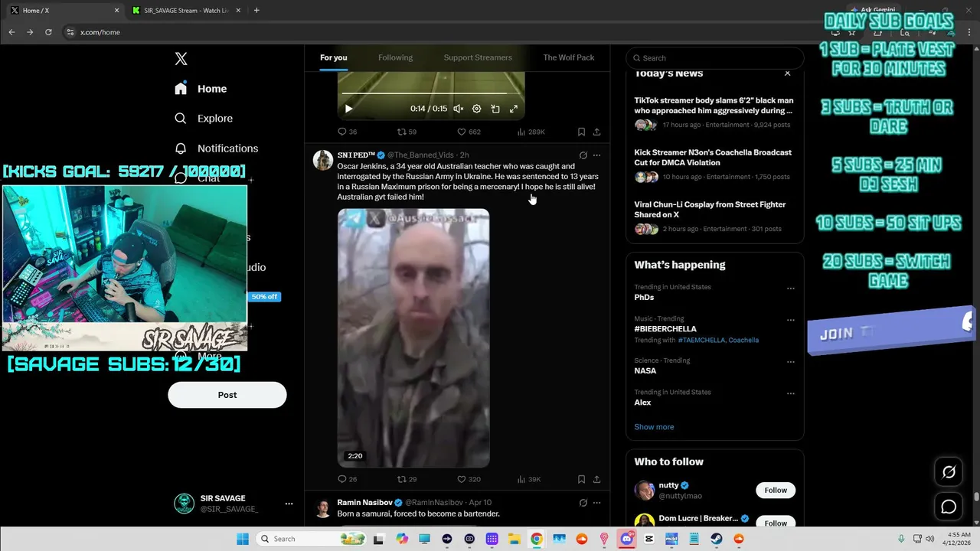Open more options for the NASA trend

coord(791,362)
